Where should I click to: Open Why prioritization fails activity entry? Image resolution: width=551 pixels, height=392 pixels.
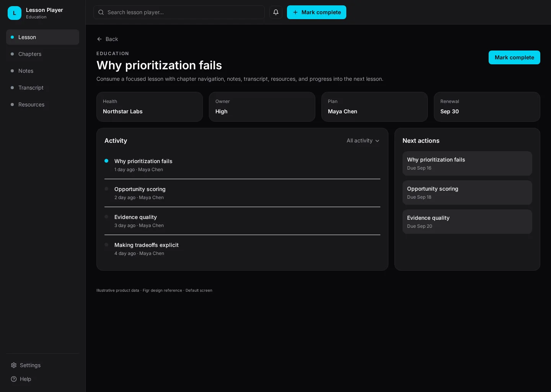pyautogui.click(x=242, y=165)
